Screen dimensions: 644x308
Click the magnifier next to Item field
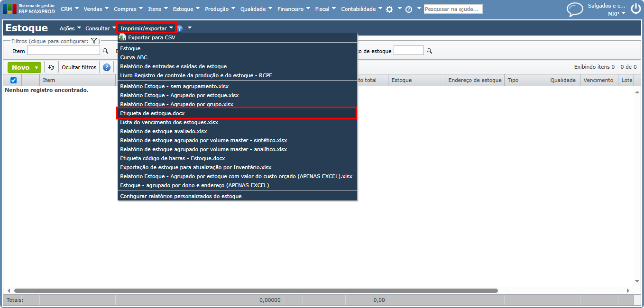(x=105, y=51)
